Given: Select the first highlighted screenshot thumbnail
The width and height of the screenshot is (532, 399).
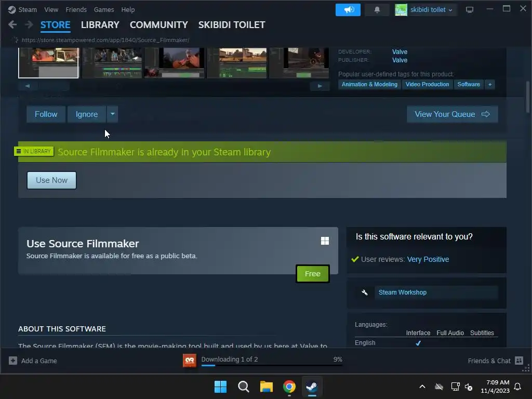Looking at the screenshot, I should [x=48, y=63].
